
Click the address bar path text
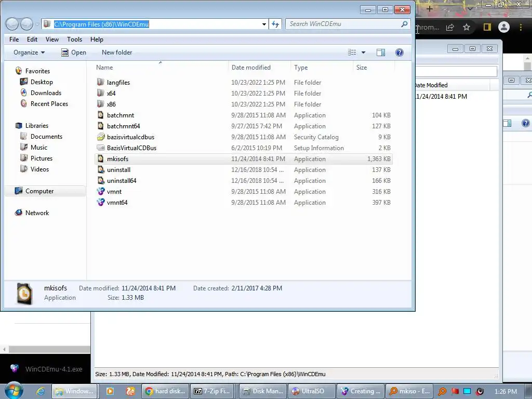tap(101, 24)
